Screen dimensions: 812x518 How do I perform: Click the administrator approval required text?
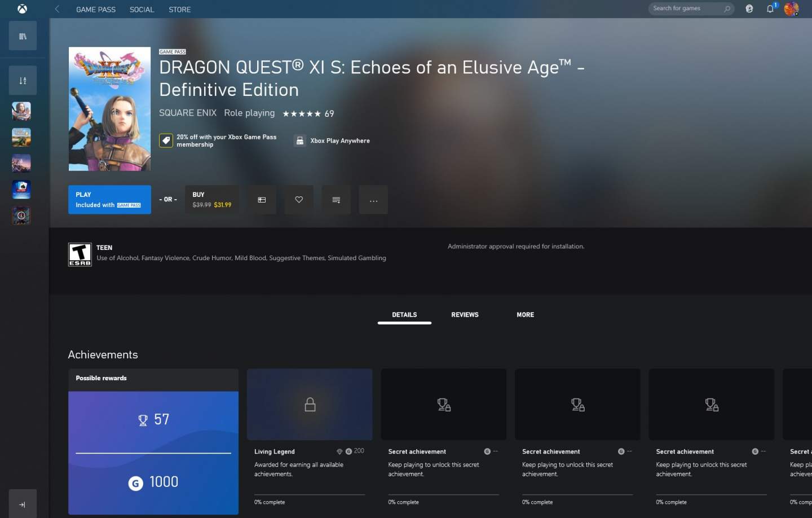[x=516, y=247]
